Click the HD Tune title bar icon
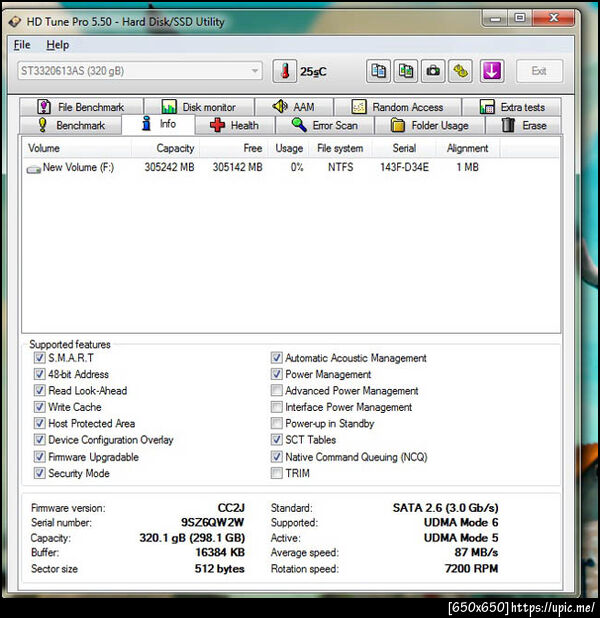Viewport: 600px width, 618px height. pos(15,21)
